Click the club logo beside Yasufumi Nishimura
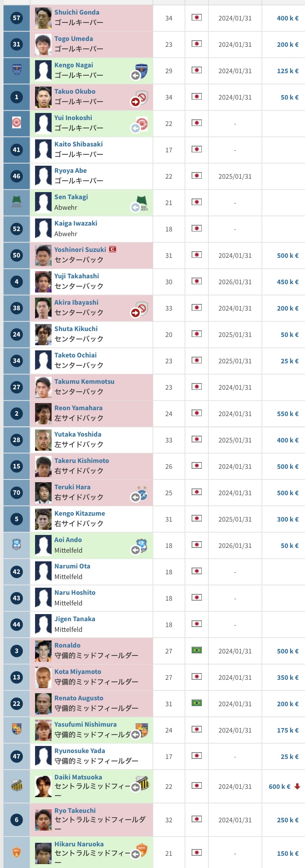305x868 pixels. point(141,729)
